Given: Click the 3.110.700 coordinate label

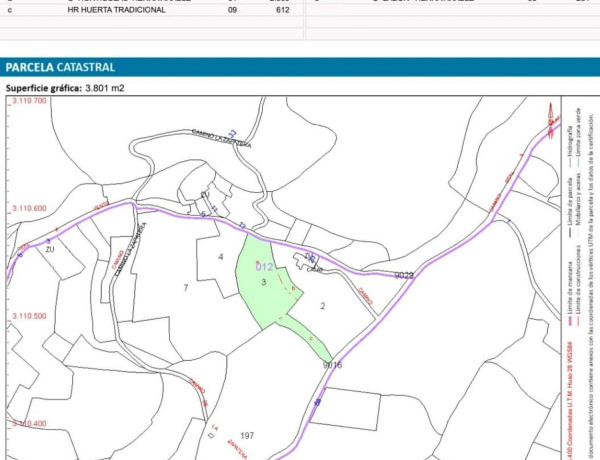Looking at the screenshot, I should point(28,101).
